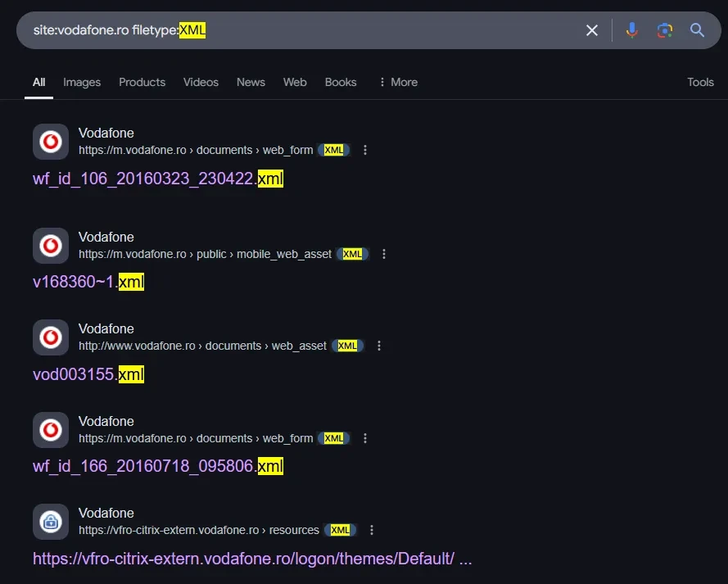Viewport: 728px width, 584px height.
Task: Switch to the Images tab
Action: (82, 82)
